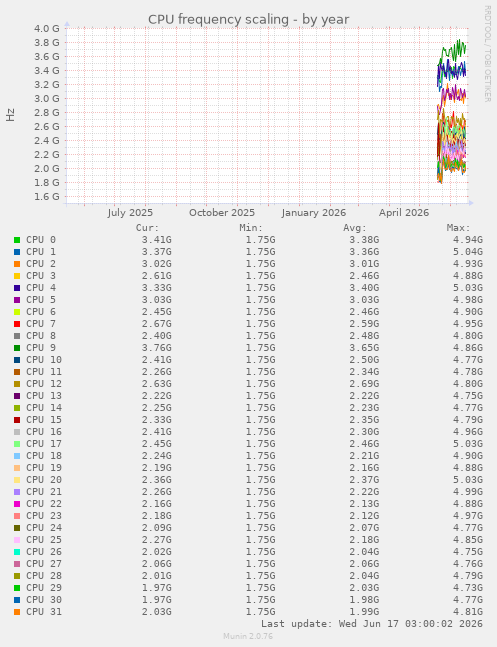The height and width of the screenshot is (647, 497).
Task: Click the 'CPU 13' legend label
Action: point(44,395)
